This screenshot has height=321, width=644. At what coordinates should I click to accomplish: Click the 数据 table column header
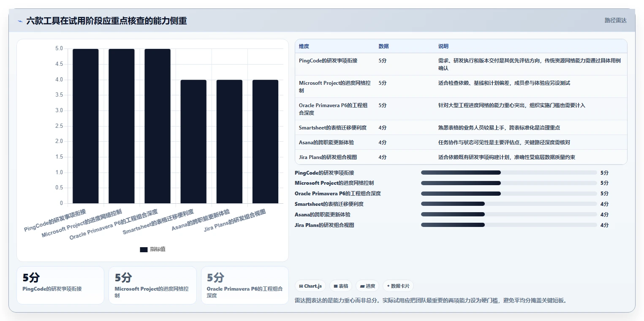[384, 46]
